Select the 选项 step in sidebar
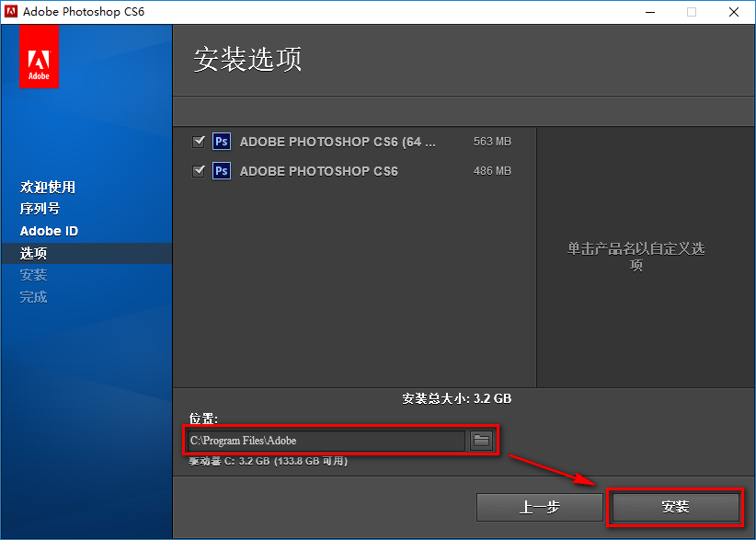The width and height of the screenshot is (756, 540). point(33,253)
